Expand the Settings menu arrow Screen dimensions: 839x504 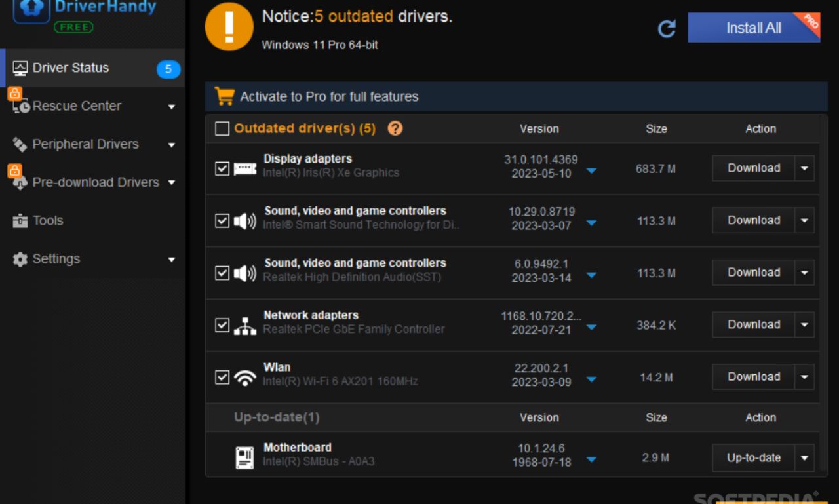(x=172, y=260)
